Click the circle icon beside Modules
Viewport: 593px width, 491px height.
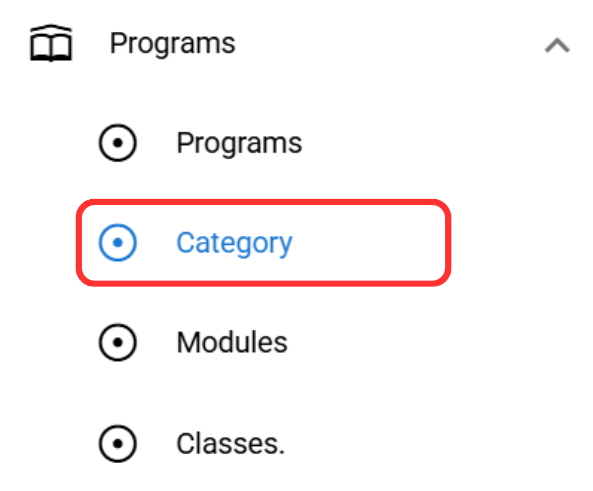[x=118, y=342]
